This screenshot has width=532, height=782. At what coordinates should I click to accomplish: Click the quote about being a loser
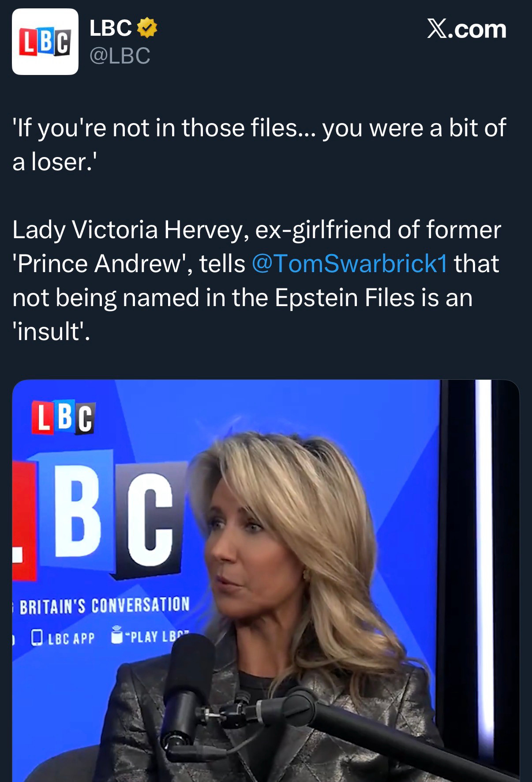(259, 145)
